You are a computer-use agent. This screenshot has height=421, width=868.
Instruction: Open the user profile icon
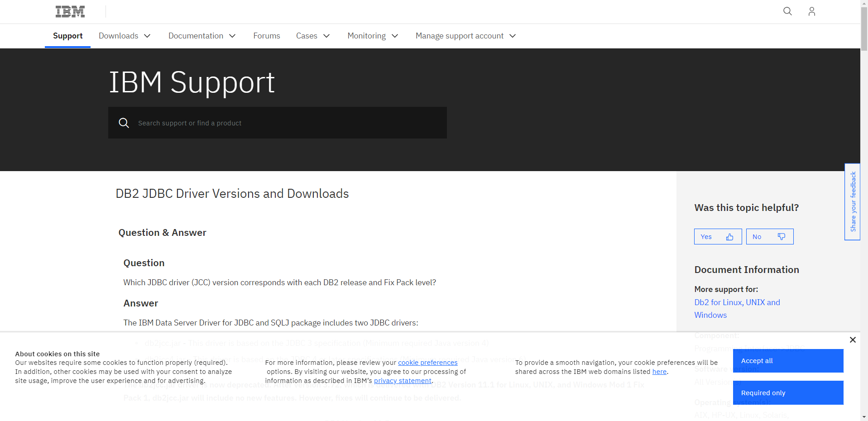tap(811, 11)
